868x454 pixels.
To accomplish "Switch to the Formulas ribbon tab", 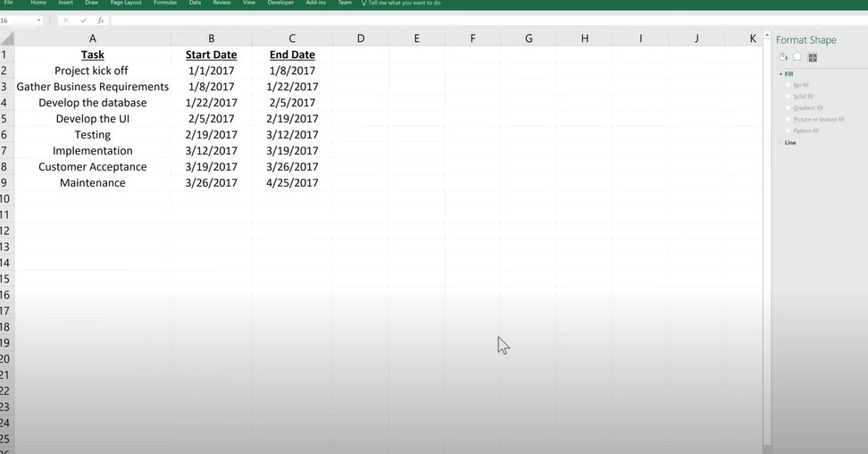I will (165, 3).
